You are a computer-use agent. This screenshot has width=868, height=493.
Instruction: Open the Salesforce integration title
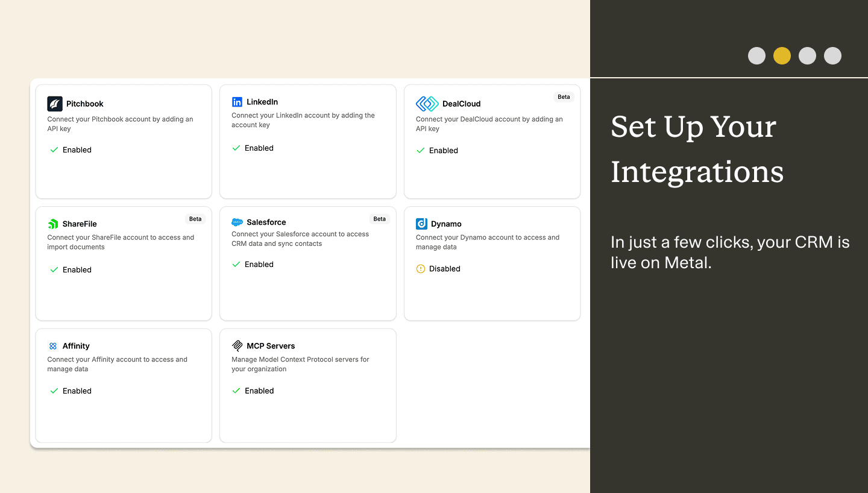click(266, 222)
